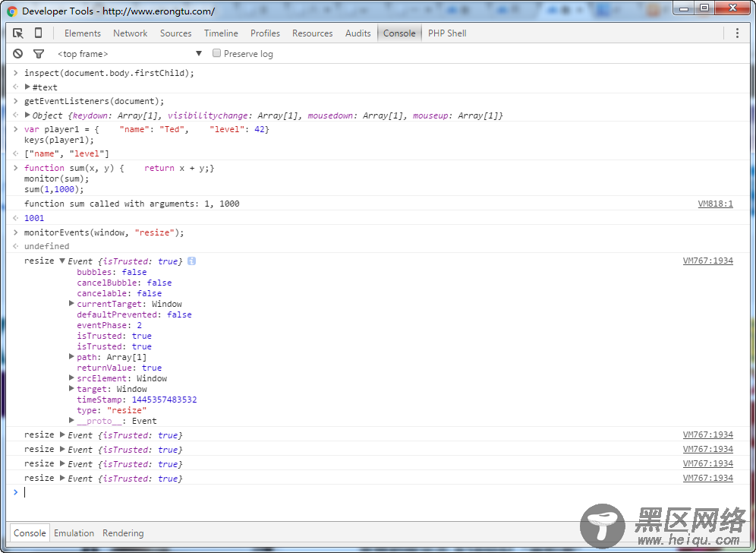This screenshot has width=756, height=553.
Task: Expand srcElement: Window property
Action: point(71,378)
